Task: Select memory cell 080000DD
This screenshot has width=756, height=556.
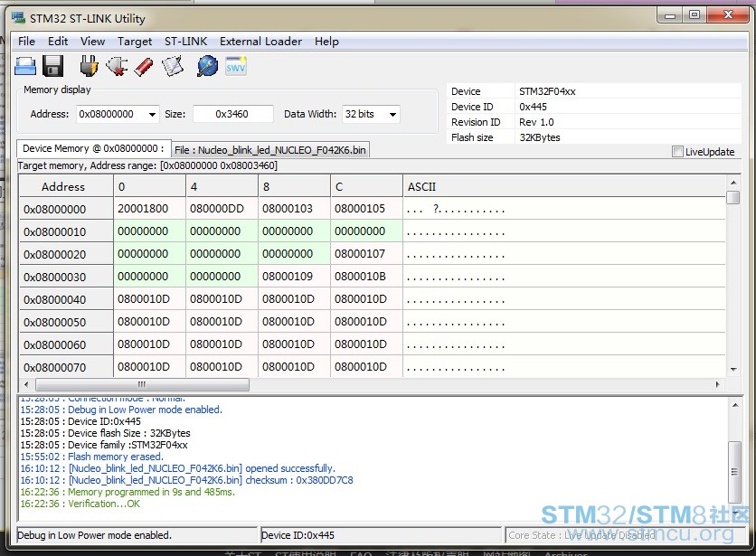Action: coord(222,209)
